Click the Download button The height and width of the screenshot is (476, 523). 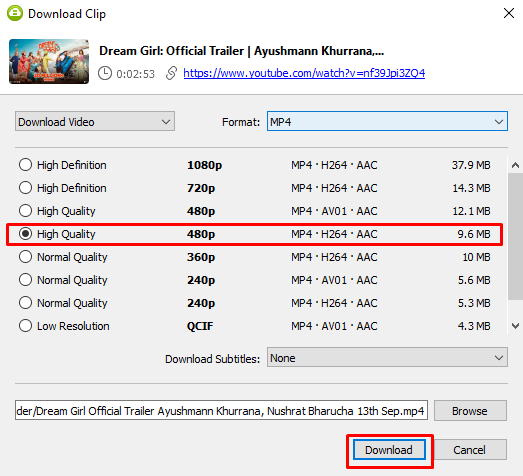[389, 450]
